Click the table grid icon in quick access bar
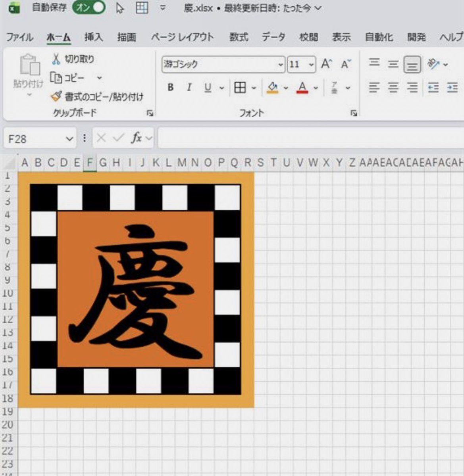The height and width of the screenshot is (476, 464). point(142,8)
